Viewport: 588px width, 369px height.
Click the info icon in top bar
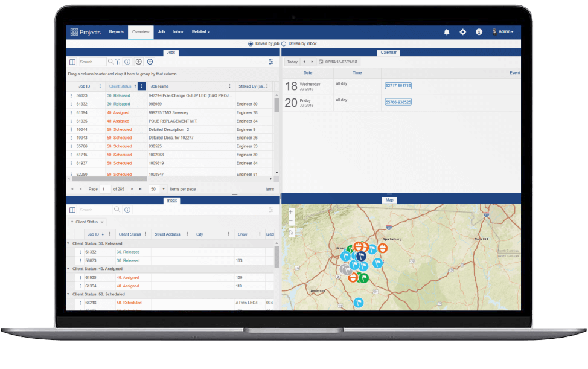click(x=479, y=32)
